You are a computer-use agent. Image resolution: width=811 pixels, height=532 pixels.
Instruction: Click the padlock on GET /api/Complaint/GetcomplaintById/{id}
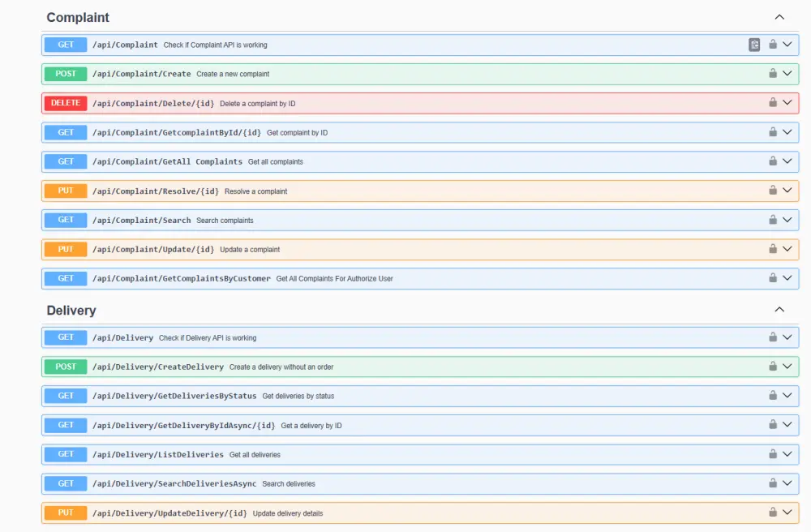click(773, 132)
